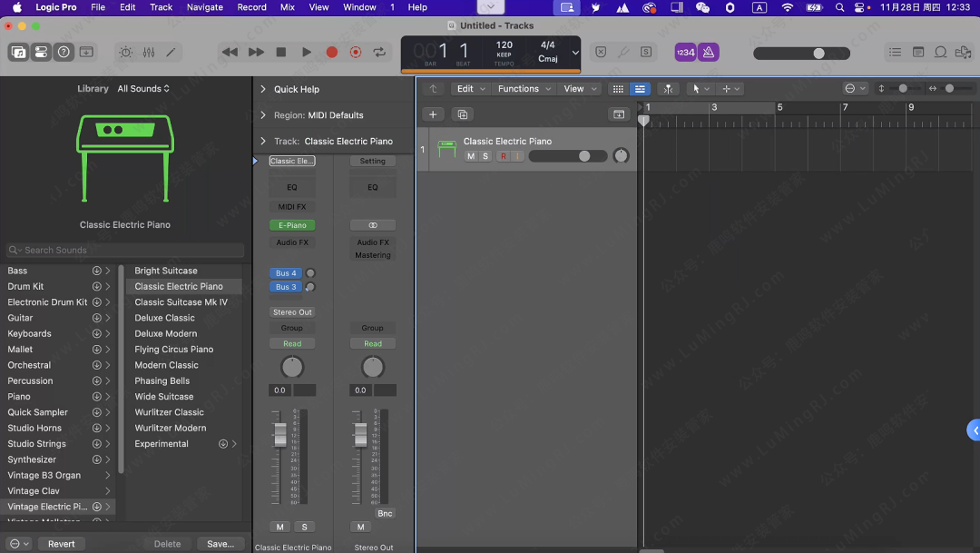Click the Editors pencil icon

tap(171, 53)
